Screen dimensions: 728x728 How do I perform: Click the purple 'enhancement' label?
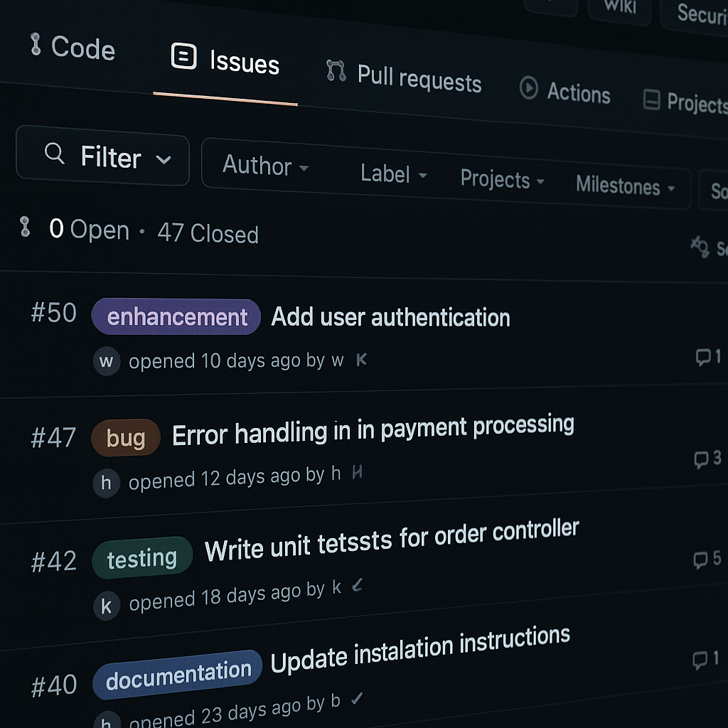coord(176,317)
